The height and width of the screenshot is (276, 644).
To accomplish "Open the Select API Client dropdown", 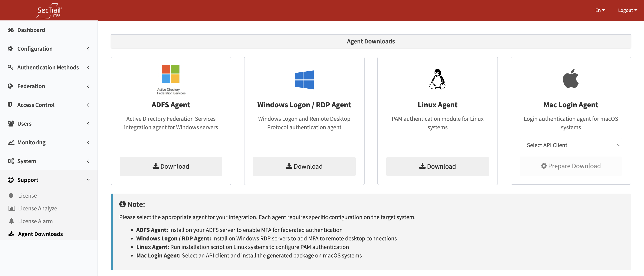I will (571, 145).
